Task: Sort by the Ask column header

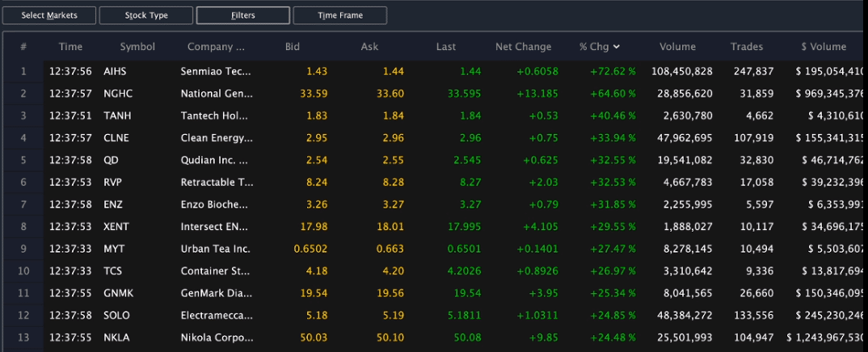Action: coord(369,47)
